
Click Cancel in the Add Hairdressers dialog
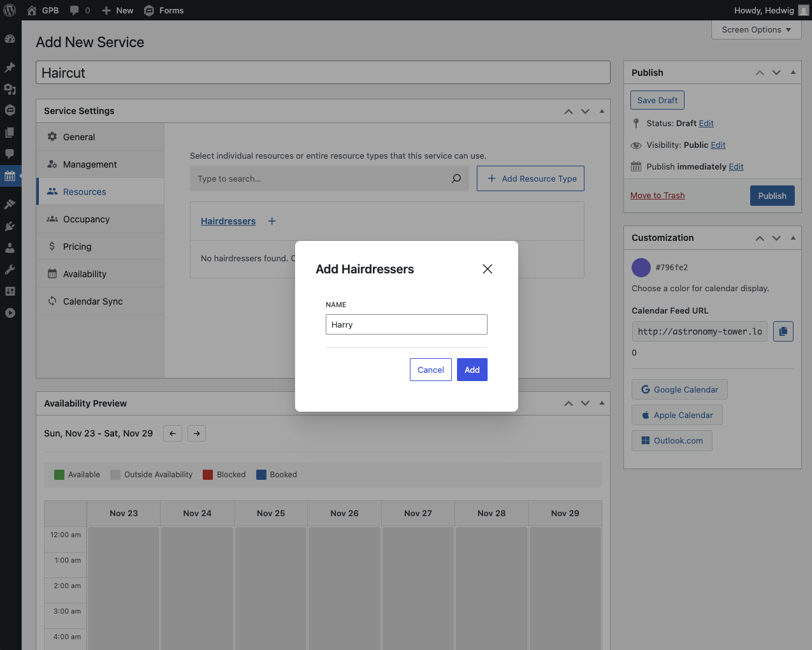pyautogui.click(x=430, y=370)
